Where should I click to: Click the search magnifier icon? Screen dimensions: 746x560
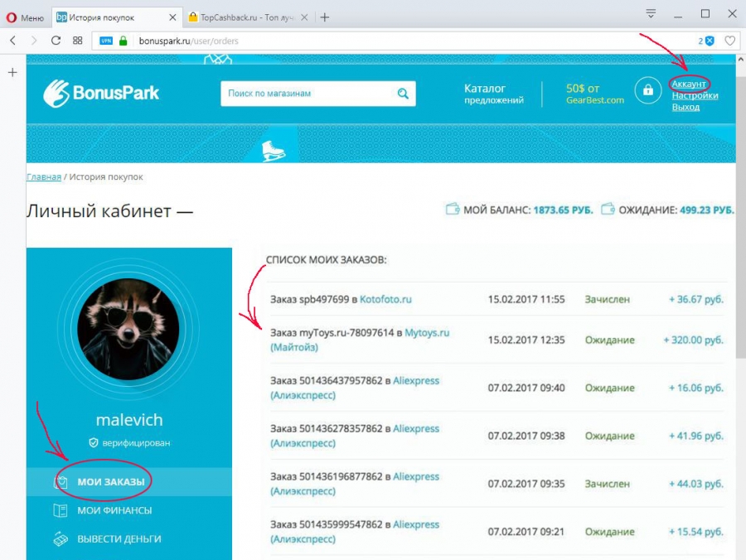(403, 94)
